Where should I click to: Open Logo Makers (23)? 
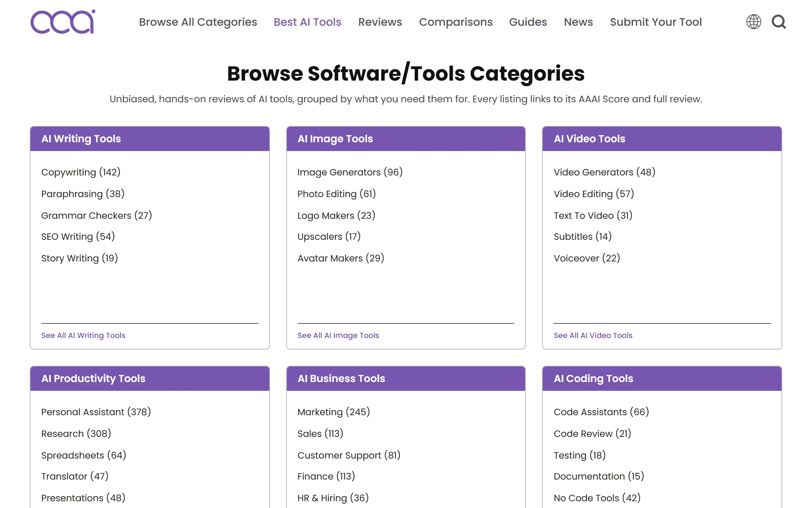pos(336,215)
